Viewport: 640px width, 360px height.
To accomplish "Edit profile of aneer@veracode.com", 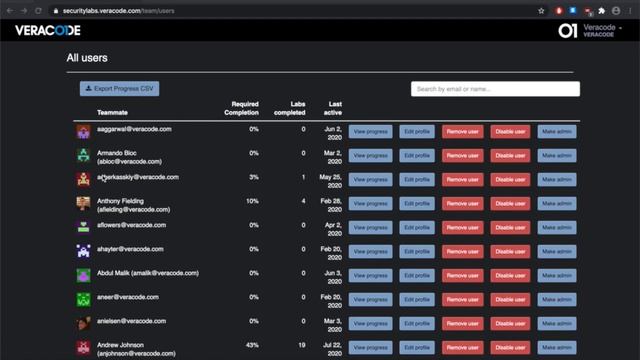I will point(417,300).
